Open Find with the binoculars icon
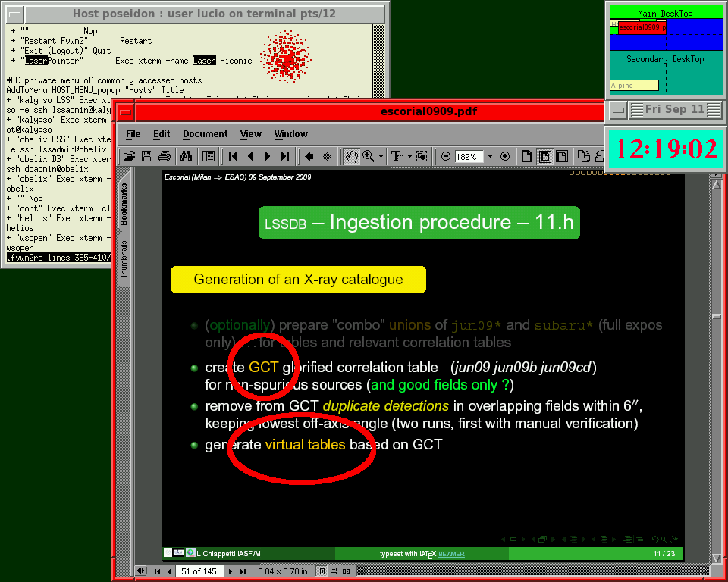 187,156
